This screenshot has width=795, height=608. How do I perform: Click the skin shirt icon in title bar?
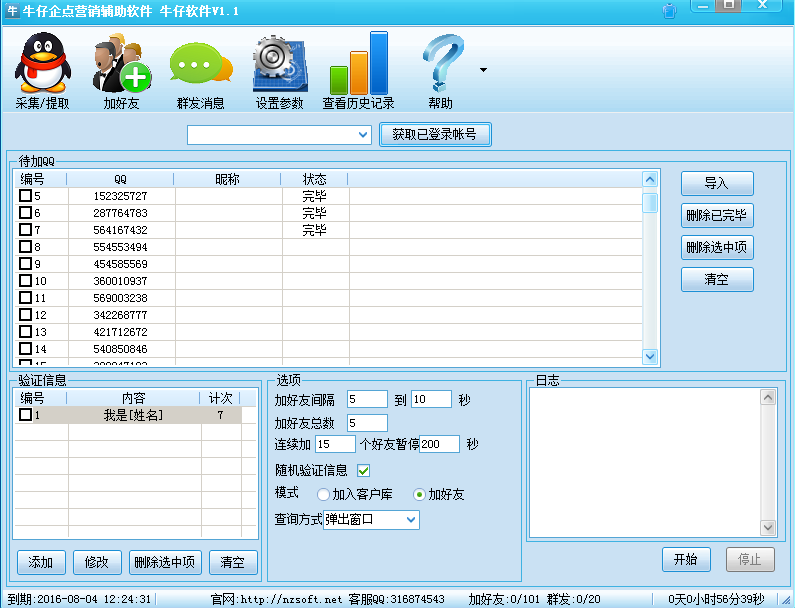pyautogui.click(x=669, y=11)
